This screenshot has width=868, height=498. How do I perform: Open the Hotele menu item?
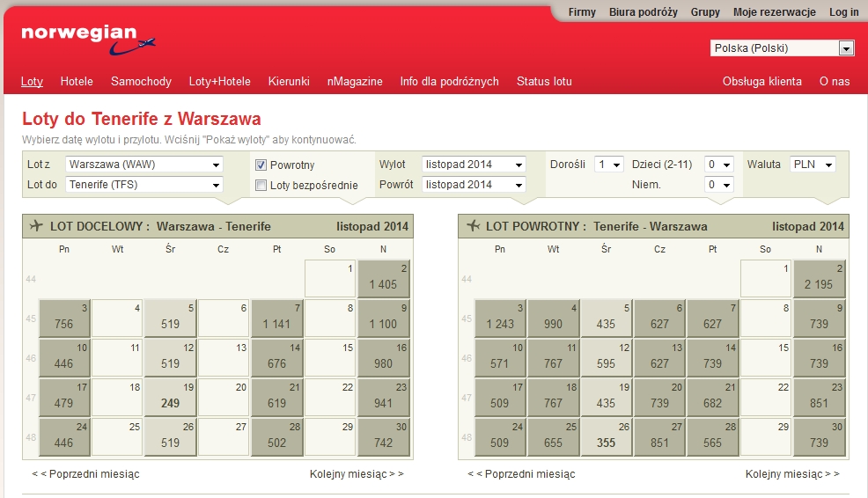[77, 81]
